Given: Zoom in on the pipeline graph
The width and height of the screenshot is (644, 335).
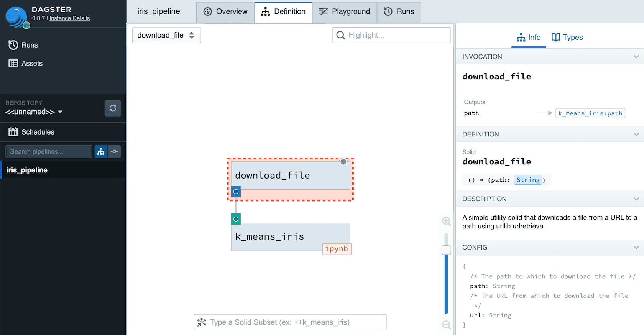Looking at the screenshot, I should tap(446, 221).
